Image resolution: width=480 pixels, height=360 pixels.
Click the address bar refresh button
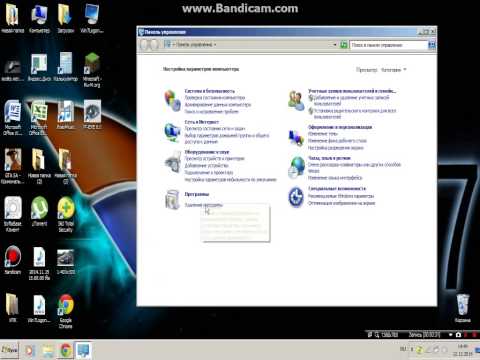click(x=344, y=45)
